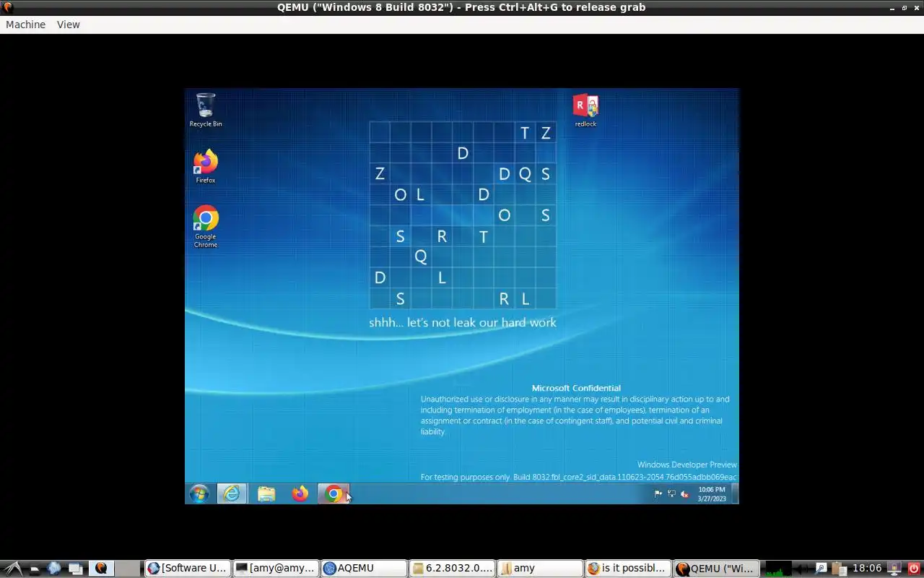Open the host clock showing 18:06
924x578 pixels.
867,569
